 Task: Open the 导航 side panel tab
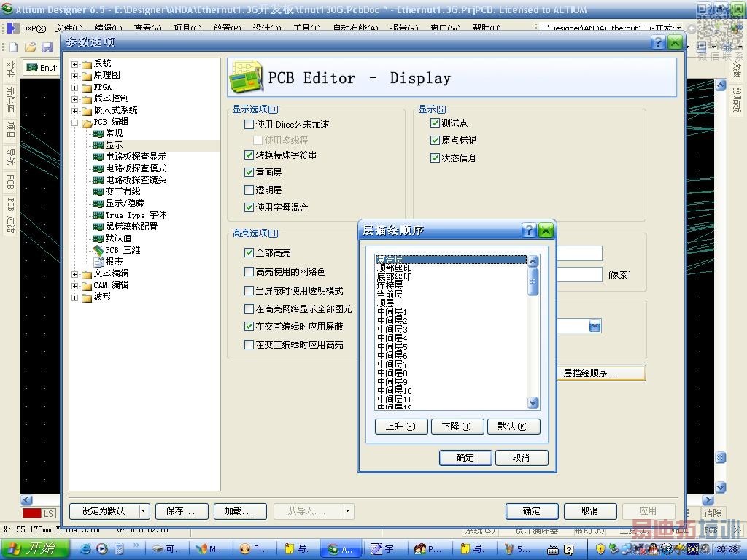pos(10,157)
